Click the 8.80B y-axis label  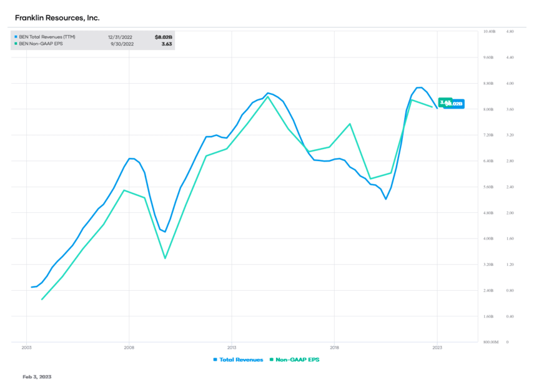coord(488,84)
